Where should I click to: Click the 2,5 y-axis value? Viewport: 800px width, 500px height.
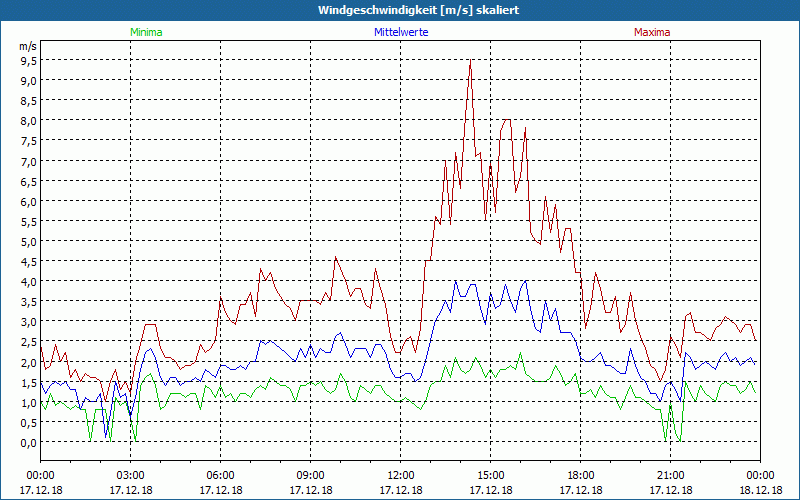click(28, 342)
